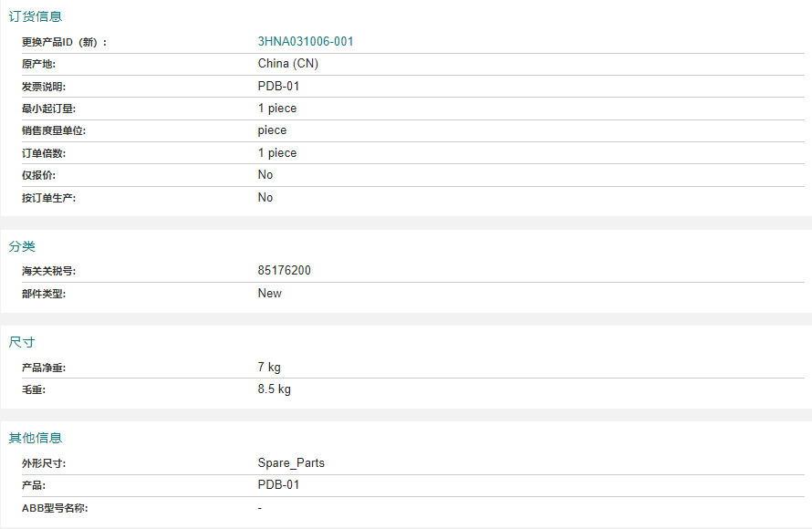Click the invoice description PDB-01 value

tap(278, 86)
